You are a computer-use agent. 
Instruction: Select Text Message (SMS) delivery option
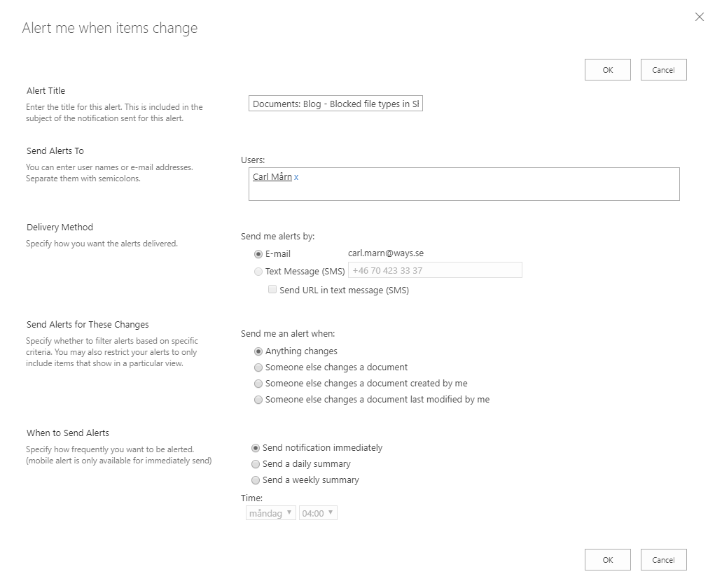(258, 271)
